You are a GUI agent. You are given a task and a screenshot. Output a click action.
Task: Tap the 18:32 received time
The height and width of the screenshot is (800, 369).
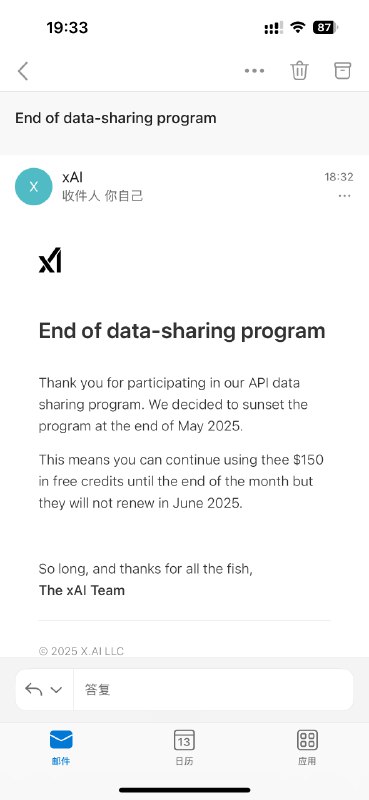pos(339,177)
